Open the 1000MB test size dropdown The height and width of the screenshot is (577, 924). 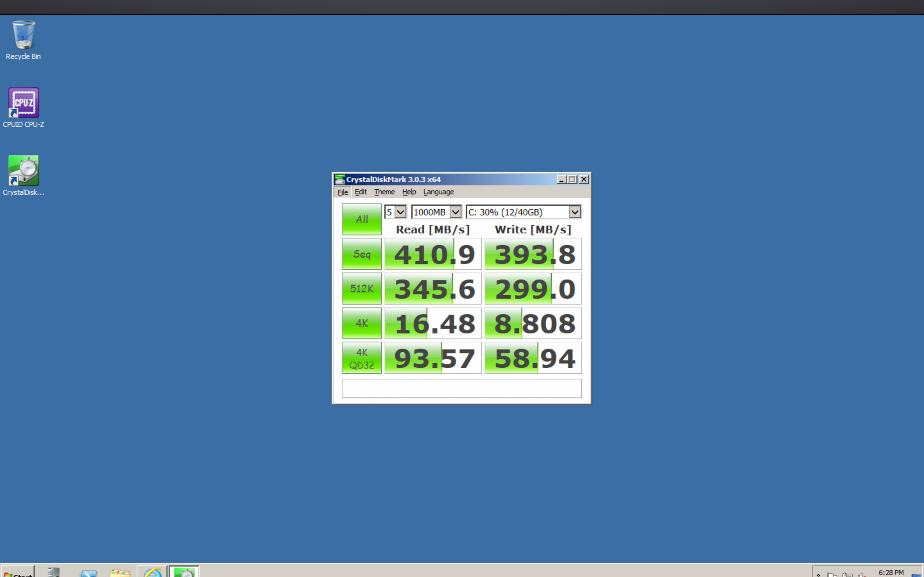point(455,212)
